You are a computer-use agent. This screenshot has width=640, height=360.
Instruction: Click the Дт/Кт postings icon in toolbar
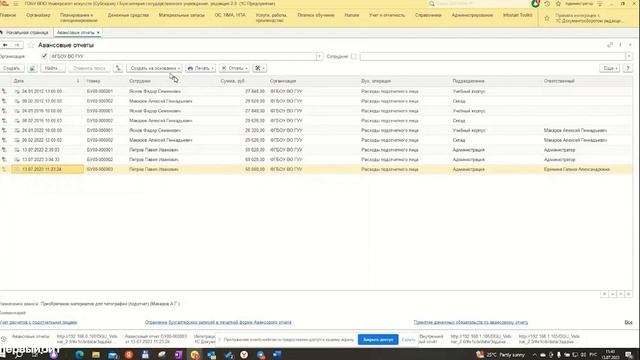(118, 68)
